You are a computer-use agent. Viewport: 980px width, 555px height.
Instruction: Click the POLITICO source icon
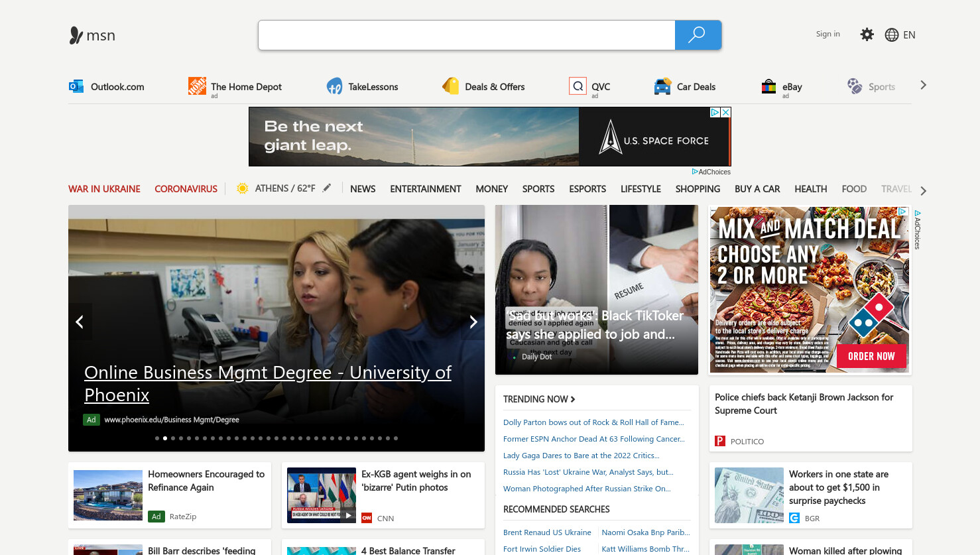pos(720,441)
